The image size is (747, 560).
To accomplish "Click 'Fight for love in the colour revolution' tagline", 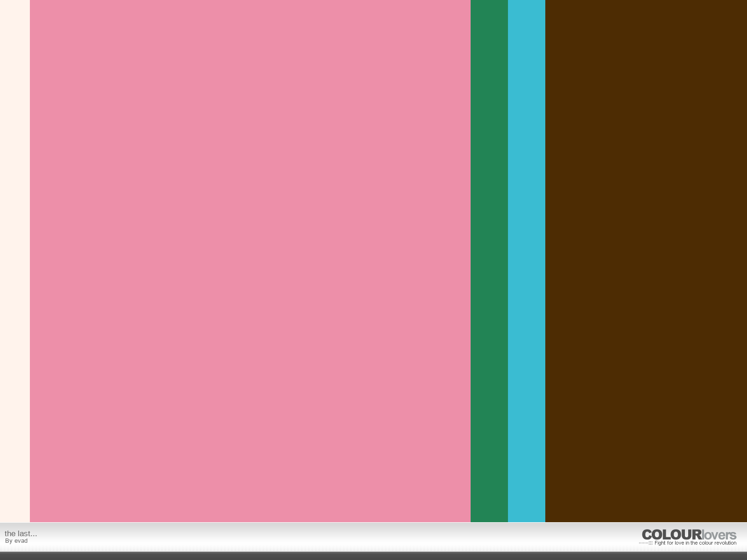I will (695, 543).
